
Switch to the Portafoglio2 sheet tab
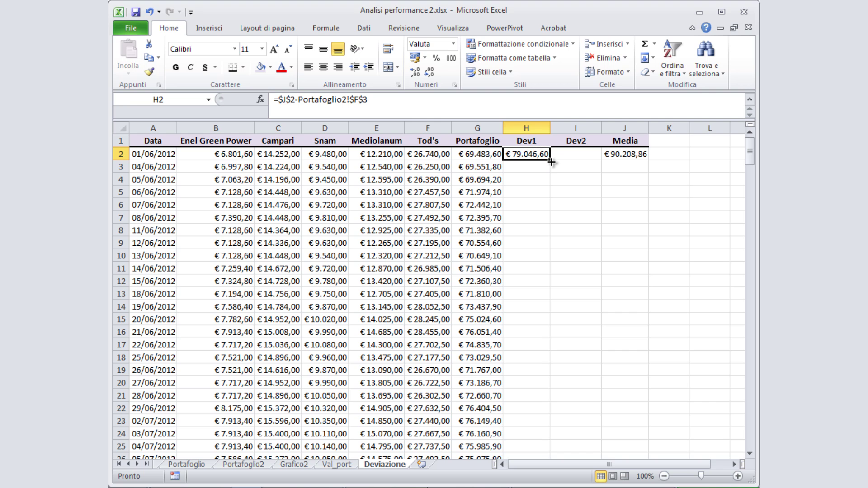point(243,464)
